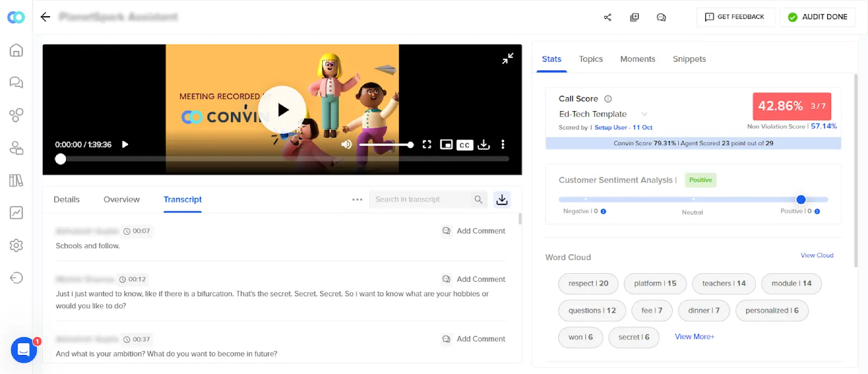Screen dimensions: 868x374
Task: Open the View Cloud link
Action: pyautogui.click(x=817, y=255)
